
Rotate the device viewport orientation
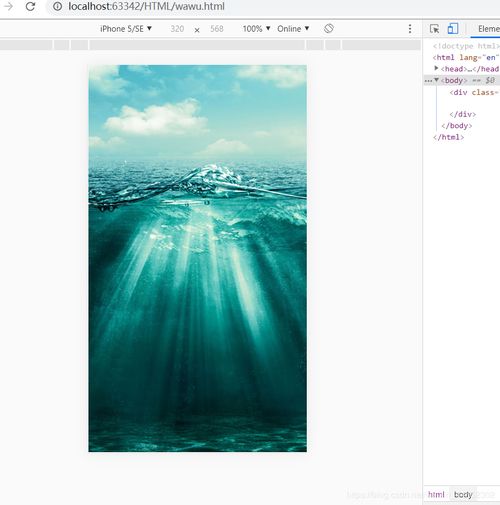coord(329,29)
